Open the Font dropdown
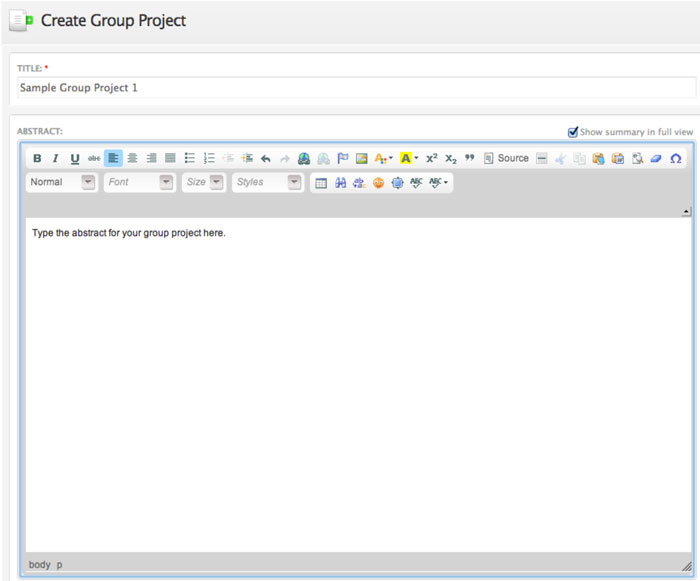The width and height of the screenshot is (700, 581). [139, 182]
